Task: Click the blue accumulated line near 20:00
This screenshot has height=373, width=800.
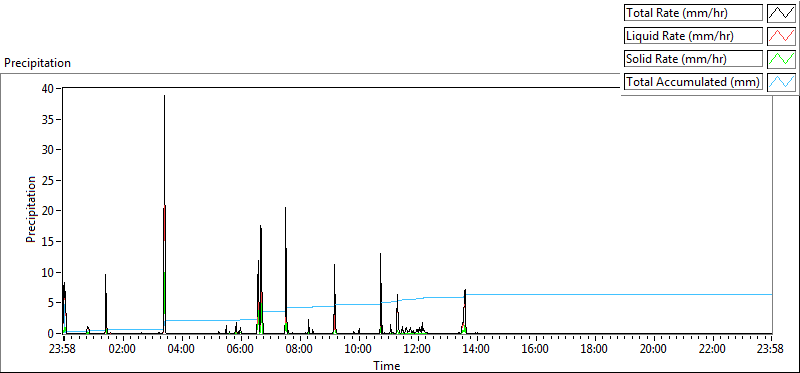Action: click(x=654, y=294)
